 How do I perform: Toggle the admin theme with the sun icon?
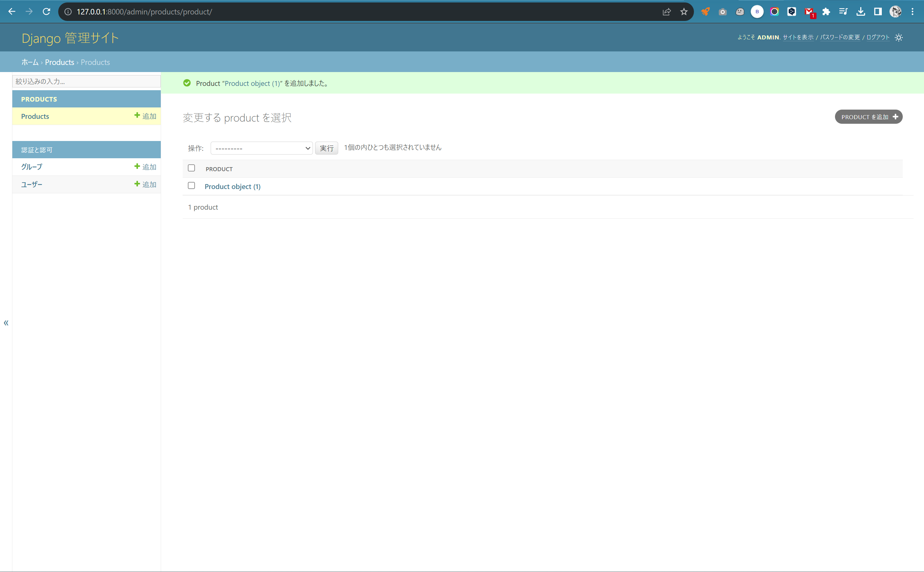click(x=898, y=37)
